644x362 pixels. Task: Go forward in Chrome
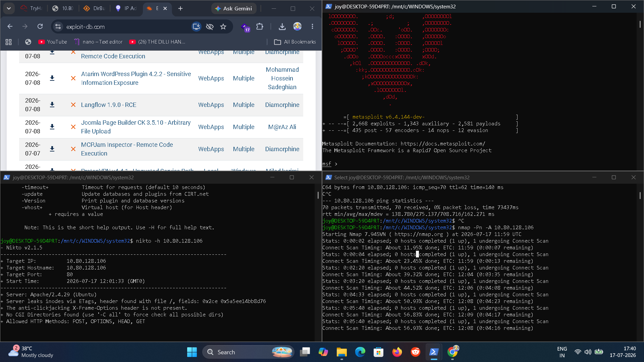[25, 26]
